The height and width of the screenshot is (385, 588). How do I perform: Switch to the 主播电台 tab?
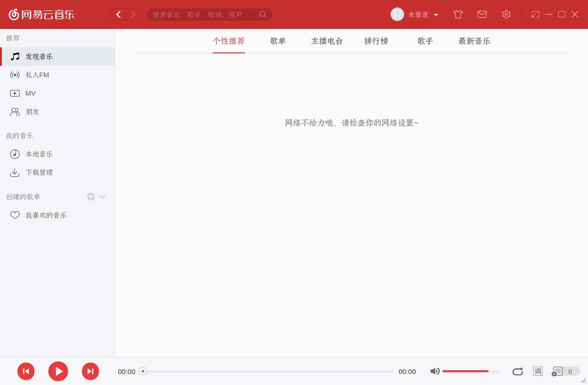coord(327,41)
